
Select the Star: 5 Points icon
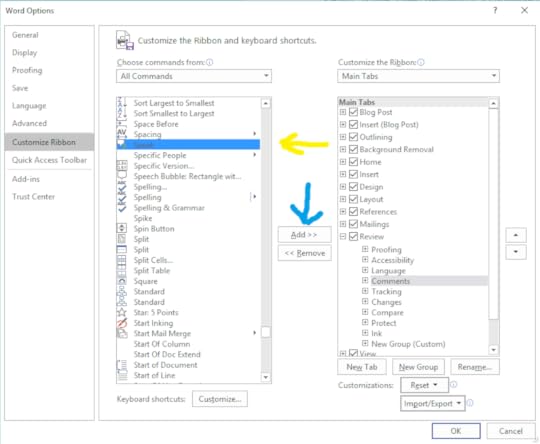click(x=122, y=312)
